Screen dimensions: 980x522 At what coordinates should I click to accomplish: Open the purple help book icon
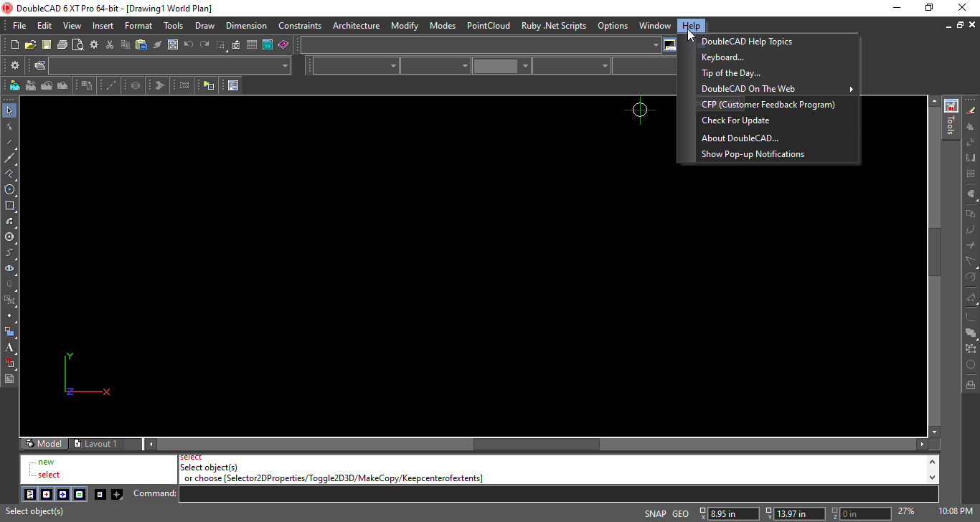click(283, 44)
